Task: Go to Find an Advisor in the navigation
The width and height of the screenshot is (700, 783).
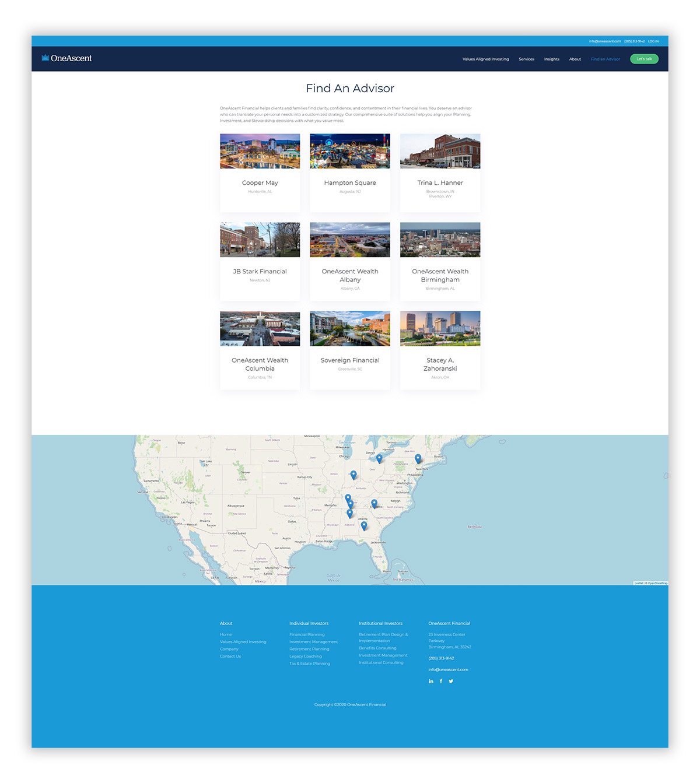Action: [x=605, y=59]
